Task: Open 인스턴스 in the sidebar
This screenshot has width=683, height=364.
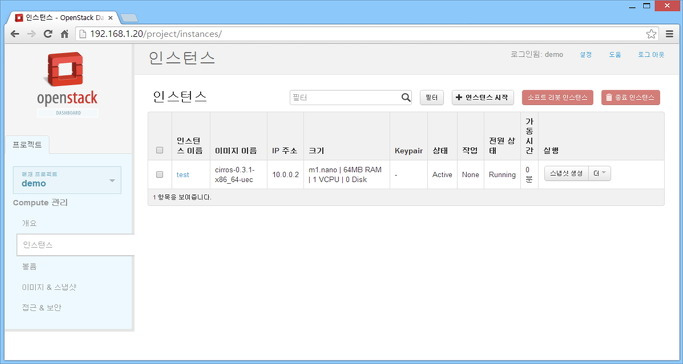Action: click(x=75, y=245)
